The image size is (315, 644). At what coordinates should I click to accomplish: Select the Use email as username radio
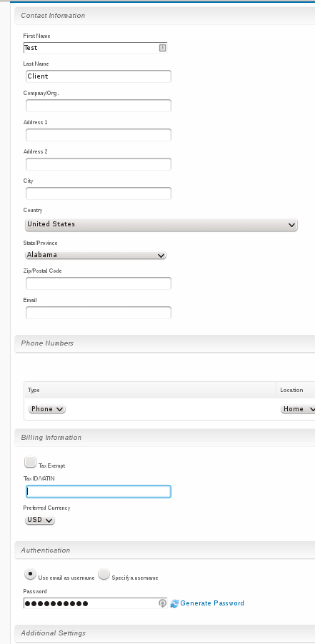[31, 574]
